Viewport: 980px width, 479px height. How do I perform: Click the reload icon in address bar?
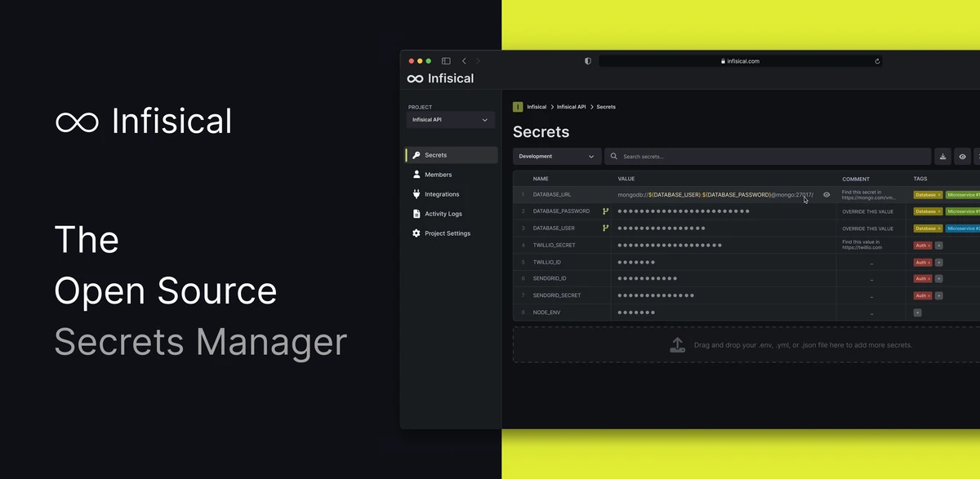(x=877, y=61)
